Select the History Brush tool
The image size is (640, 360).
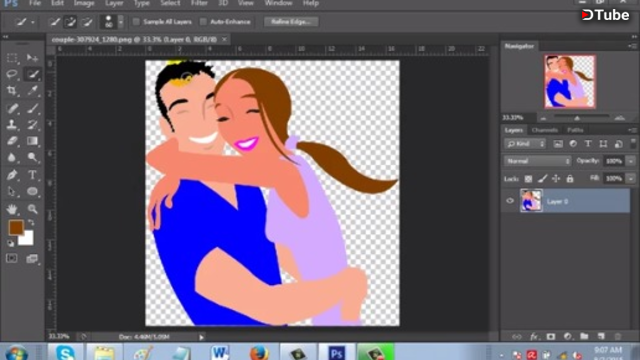32,124
